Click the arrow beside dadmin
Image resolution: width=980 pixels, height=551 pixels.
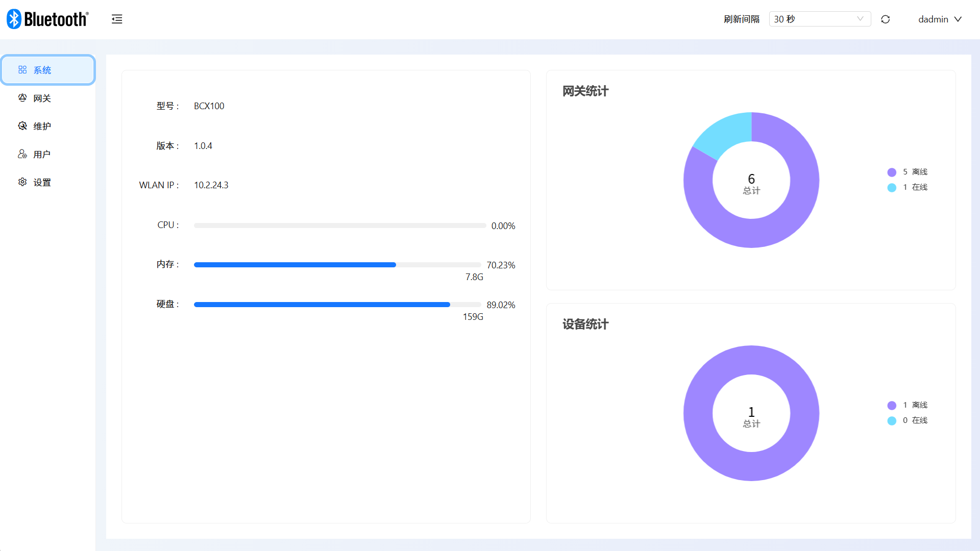958,19
